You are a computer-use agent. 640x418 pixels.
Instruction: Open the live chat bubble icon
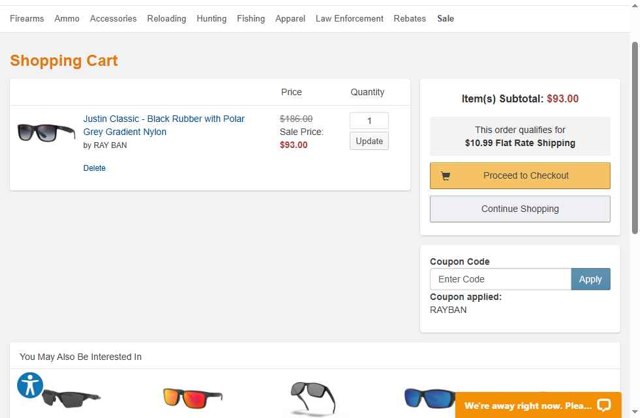point(603,405)
